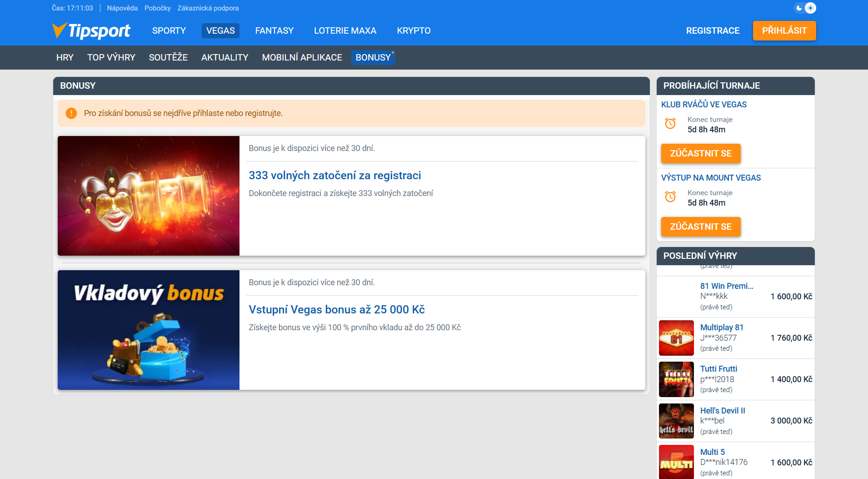Click 'Získejte bonus ve výši 100 %' description
The width and height of the screenshot is (868, 479).
click(x=354, y=328)
